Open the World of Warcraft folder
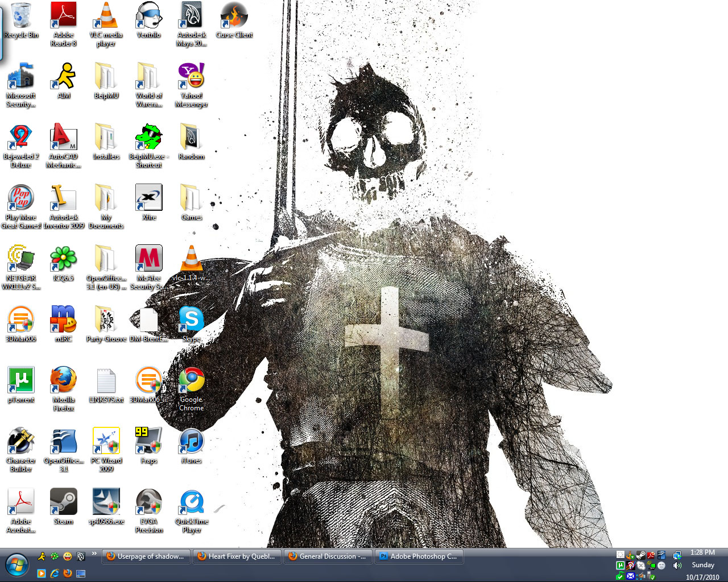728x582 pixels. [149, 77]
